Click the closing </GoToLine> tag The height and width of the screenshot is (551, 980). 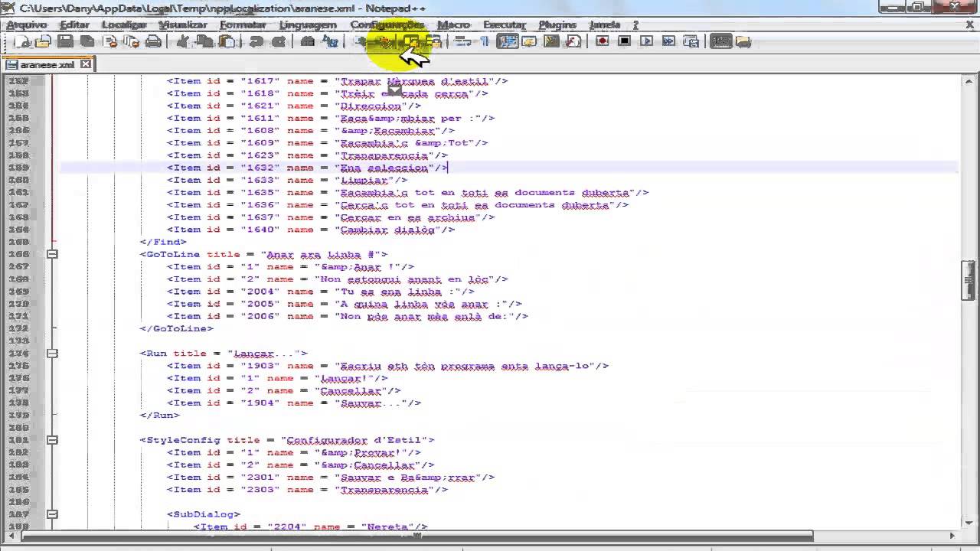click(x=176, y=328)
